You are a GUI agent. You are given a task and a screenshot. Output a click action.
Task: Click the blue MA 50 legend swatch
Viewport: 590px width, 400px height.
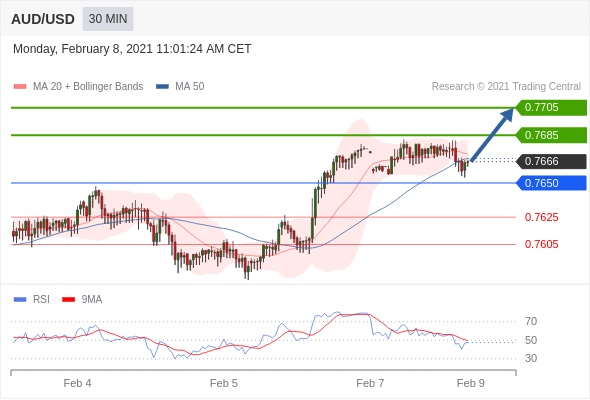163,87
